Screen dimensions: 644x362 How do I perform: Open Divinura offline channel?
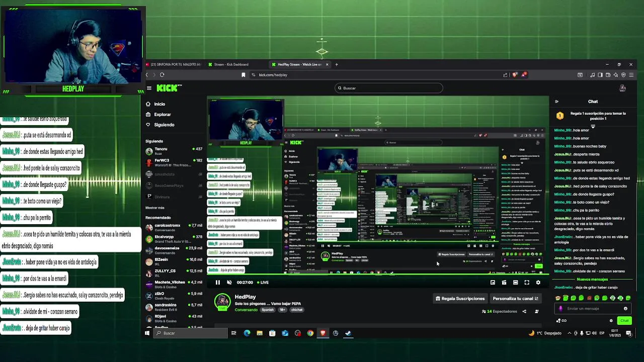[x=174, y=197]
